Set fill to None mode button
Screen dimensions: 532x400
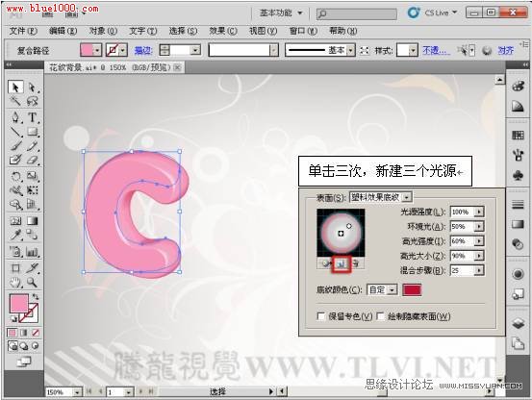[x=36, y=333]
